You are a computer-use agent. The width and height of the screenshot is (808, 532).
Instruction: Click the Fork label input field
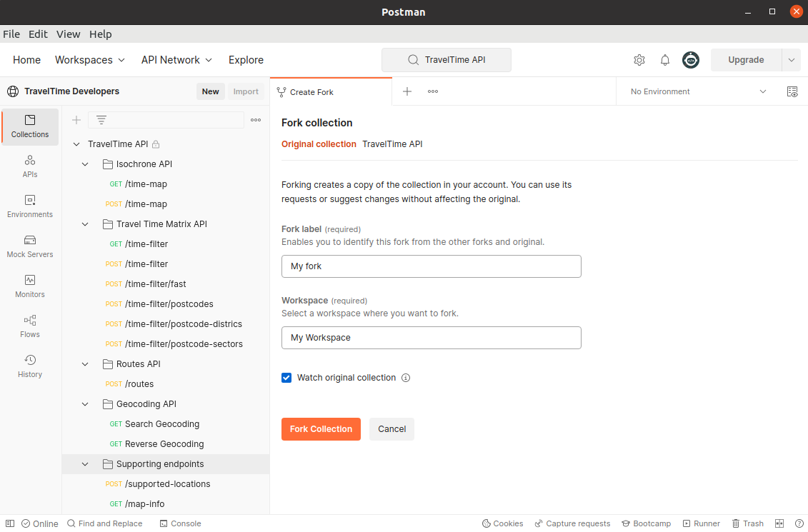pyautogui.click(x=431, y=266)
